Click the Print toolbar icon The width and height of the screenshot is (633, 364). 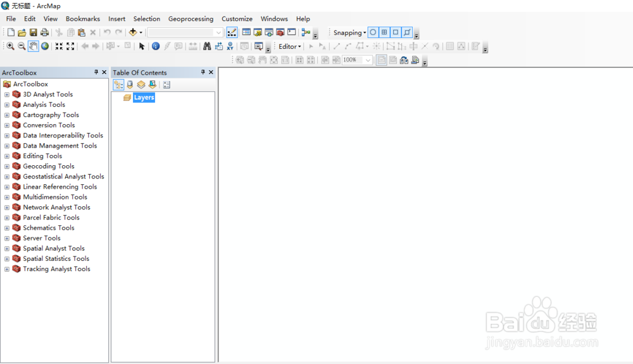[44, 32]
